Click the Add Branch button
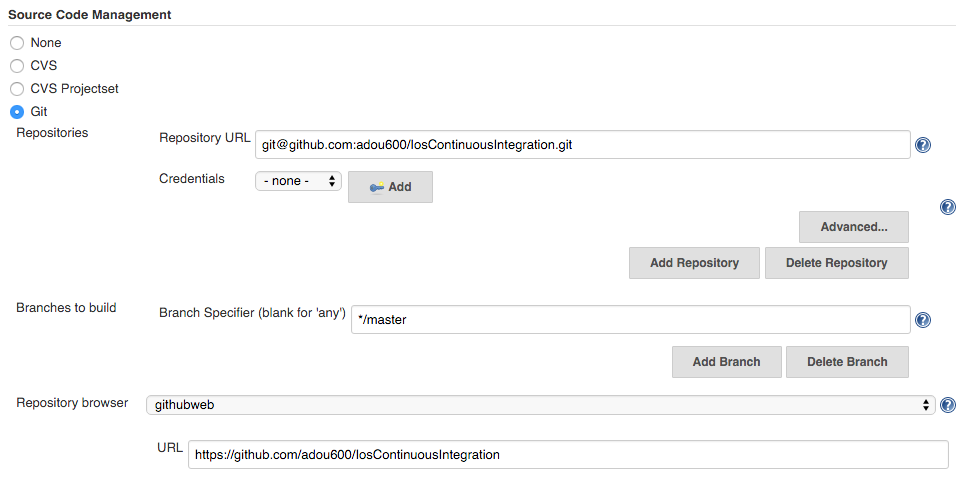 [x=726, y=362]
